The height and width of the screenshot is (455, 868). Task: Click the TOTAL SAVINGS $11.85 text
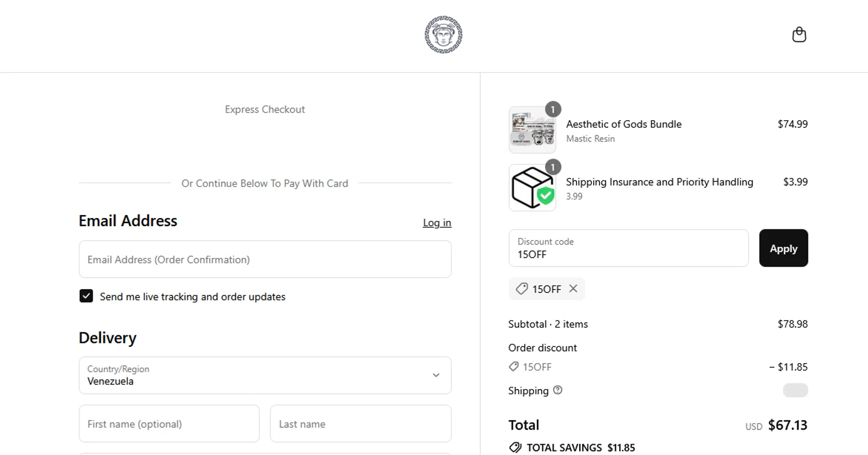point(581,447)
